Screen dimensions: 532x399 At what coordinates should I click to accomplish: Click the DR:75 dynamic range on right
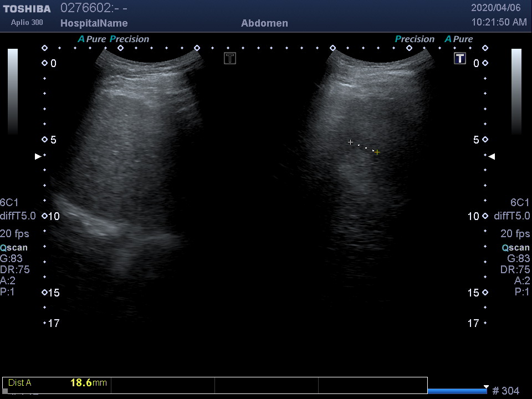[x=515, y=270]
